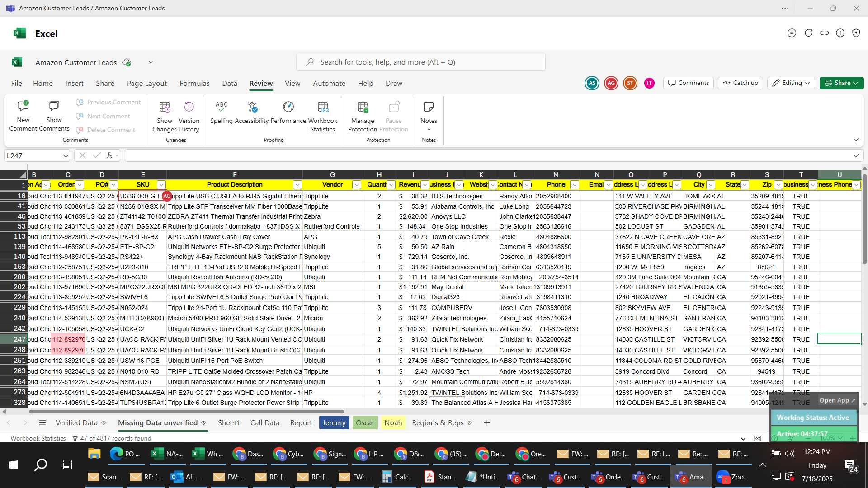The width and height of the screenshot is (868, 488).
Task: Click the copy link icon in header
Action: [824, 33]
